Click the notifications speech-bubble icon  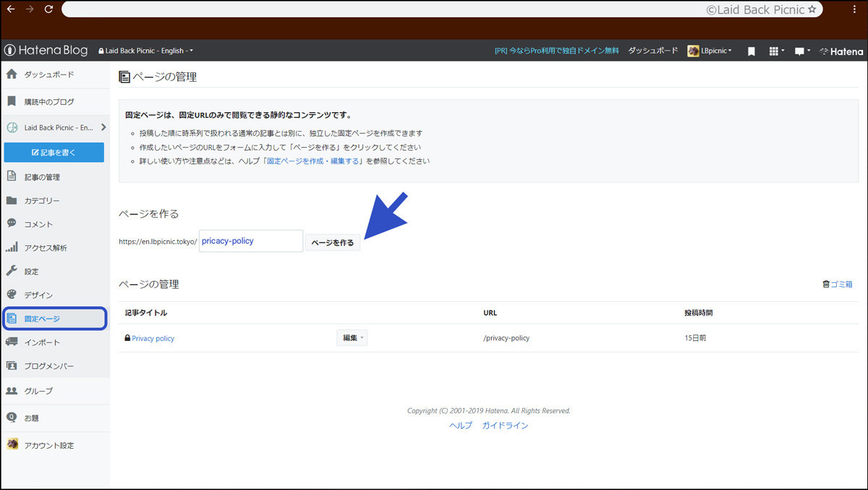click(799, 51)
